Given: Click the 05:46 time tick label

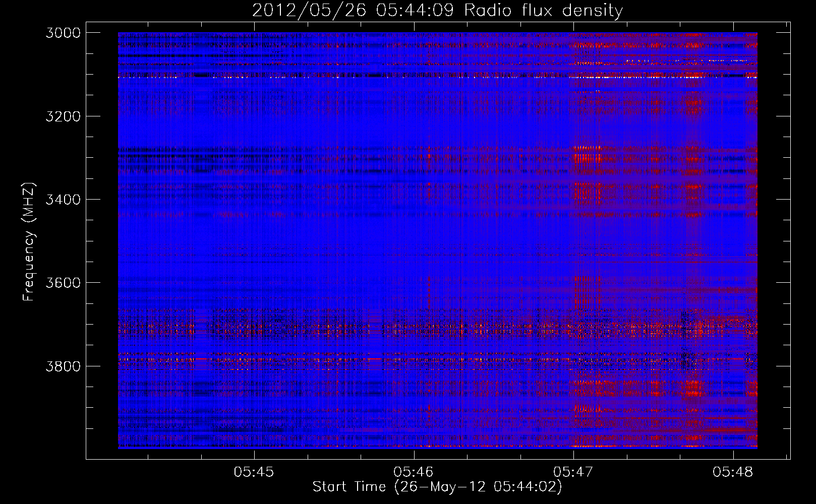Looking at the screenshot, I should click(414, 472).
